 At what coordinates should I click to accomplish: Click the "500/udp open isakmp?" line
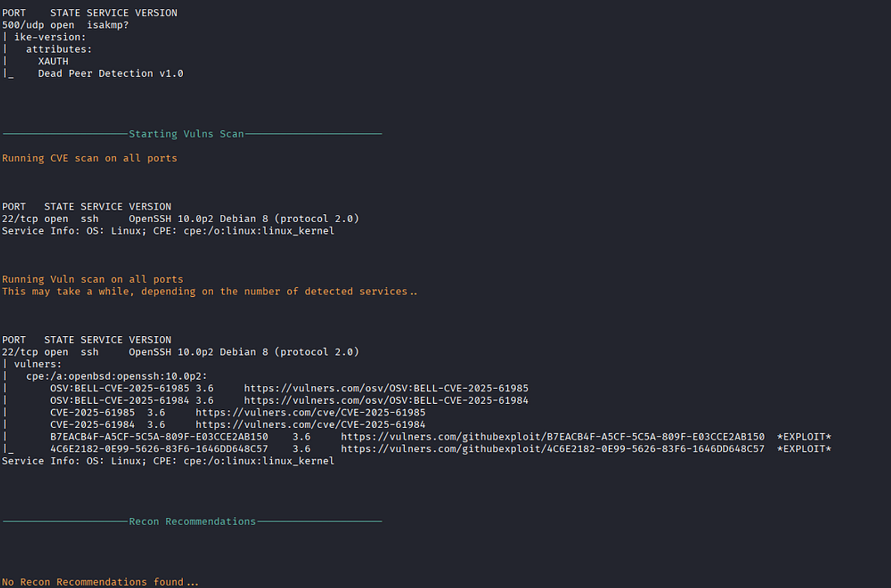point(65,25)
